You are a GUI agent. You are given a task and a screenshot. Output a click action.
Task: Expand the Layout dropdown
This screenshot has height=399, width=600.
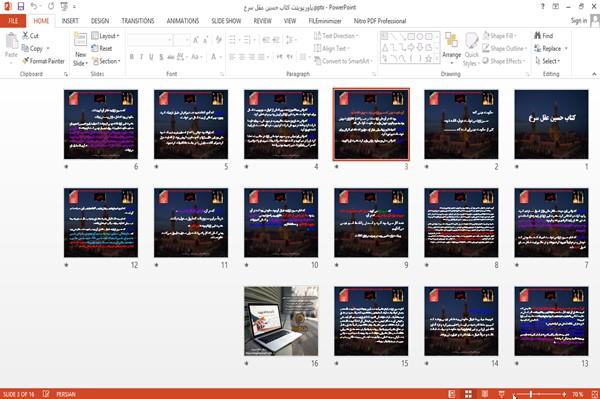click(x=106, y=36)
